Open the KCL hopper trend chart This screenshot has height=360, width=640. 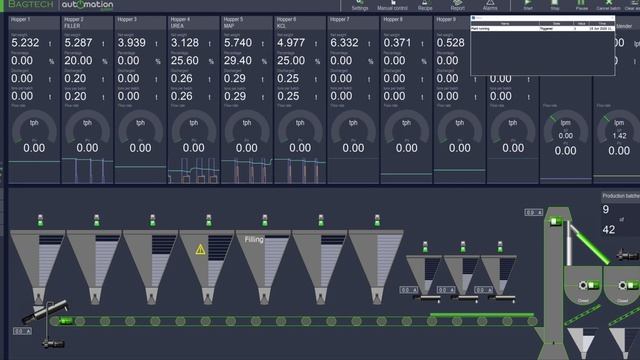pos(300,170)
